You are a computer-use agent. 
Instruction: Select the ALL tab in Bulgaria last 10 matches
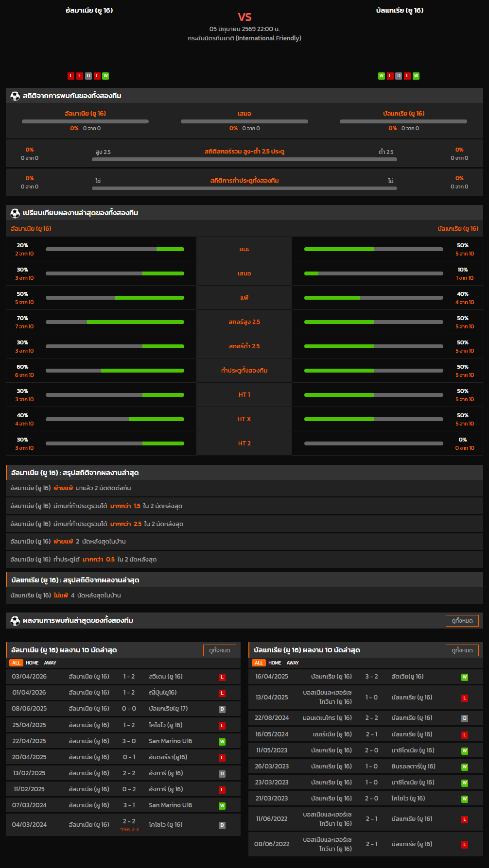coord(259,663)
